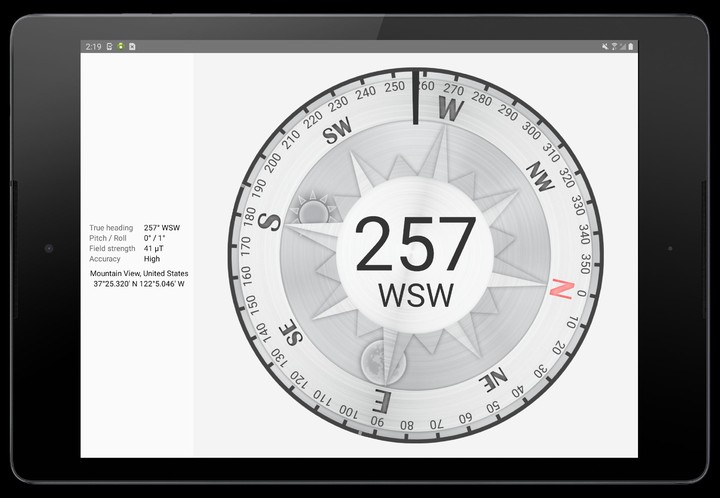Tap the green notification icon in status bar
The width and height of the screenshot is (720, 498).
(x=121, y=46)
